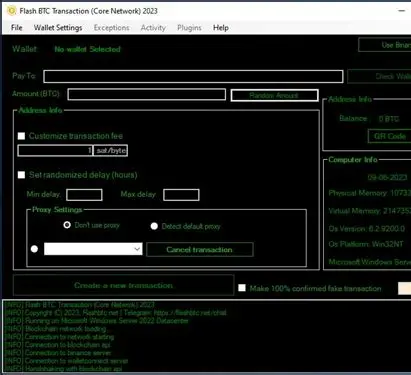Click the Check Wallet button
The image size is (411, 375).
pyautogui.click(x=379, y=76)
